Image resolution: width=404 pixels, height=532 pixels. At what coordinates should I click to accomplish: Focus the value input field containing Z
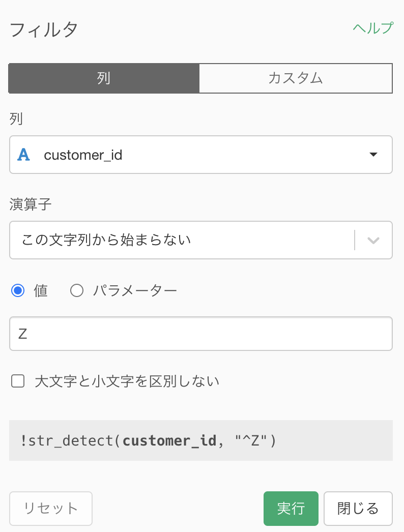[x=200, y=334]
